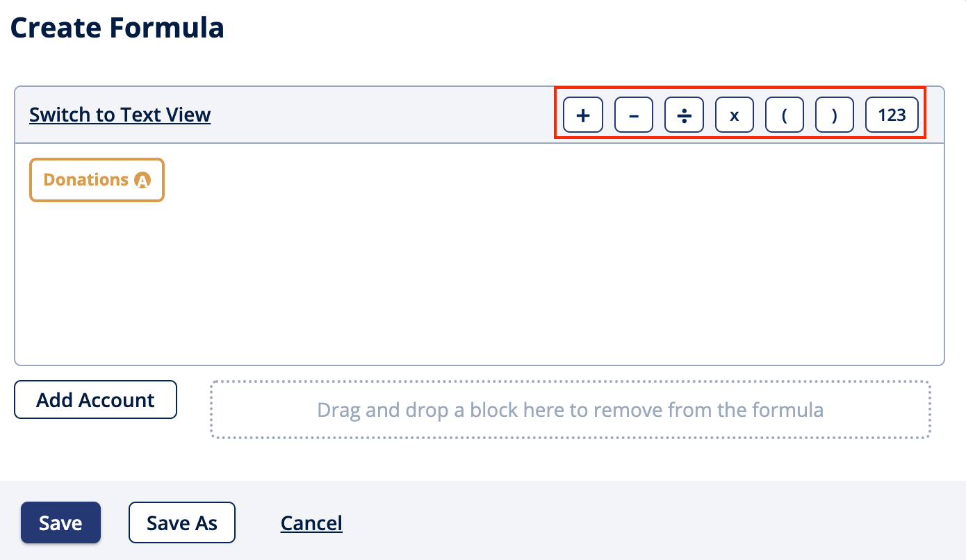
Task: Choose Save As
Action: point(181,522)
